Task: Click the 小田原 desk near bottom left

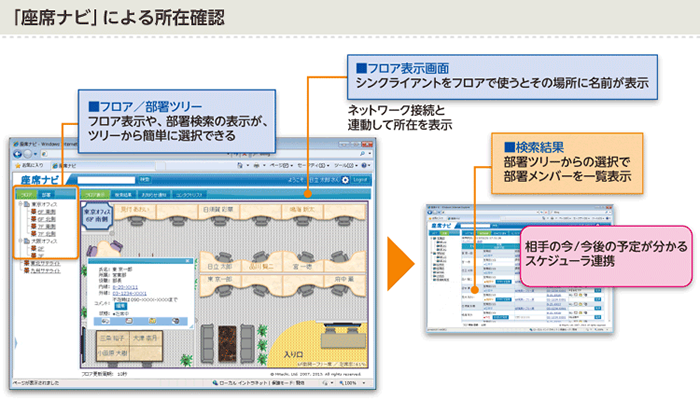Action: click(x=112, y=353)
